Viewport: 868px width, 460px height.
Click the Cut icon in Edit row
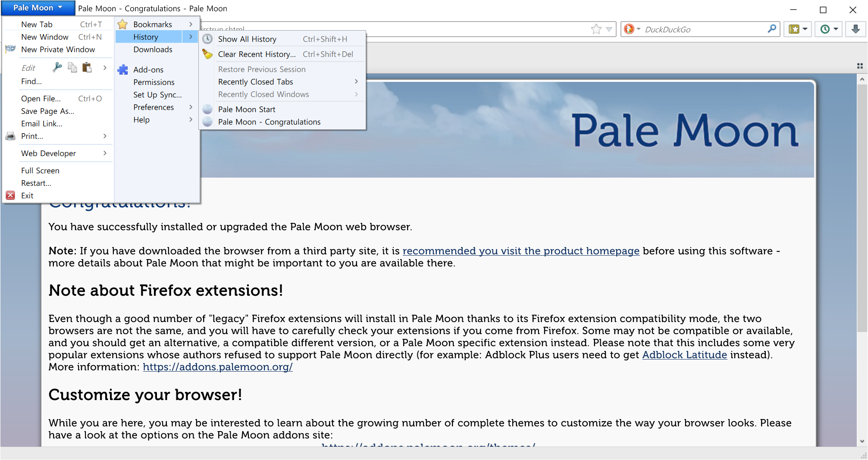(57, 67)
